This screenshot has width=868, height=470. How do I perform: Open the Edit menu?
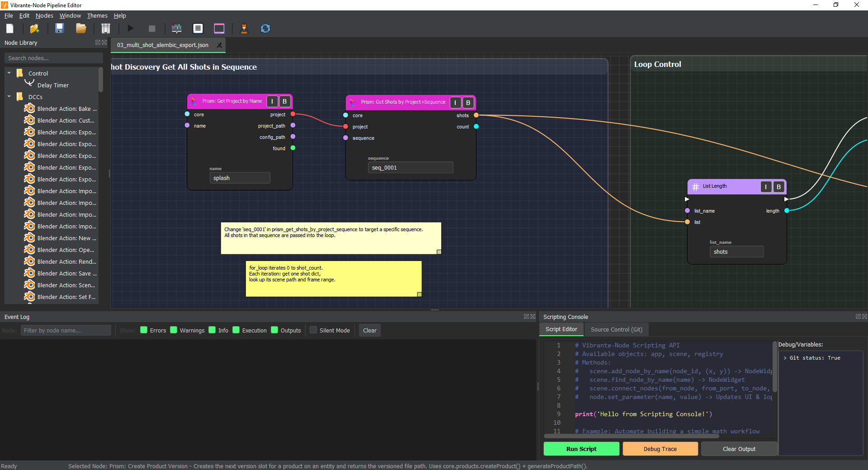click(x=24, y=15)
